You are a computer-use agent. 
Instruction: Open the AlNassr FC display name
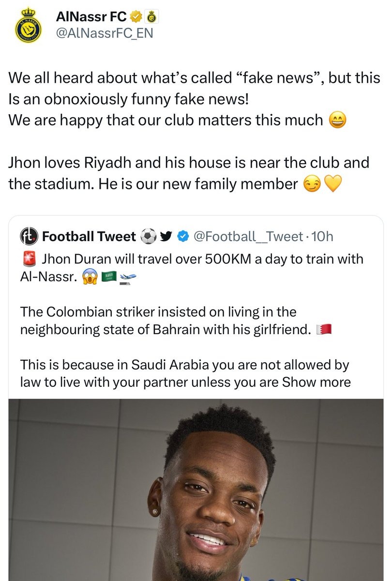91,17
